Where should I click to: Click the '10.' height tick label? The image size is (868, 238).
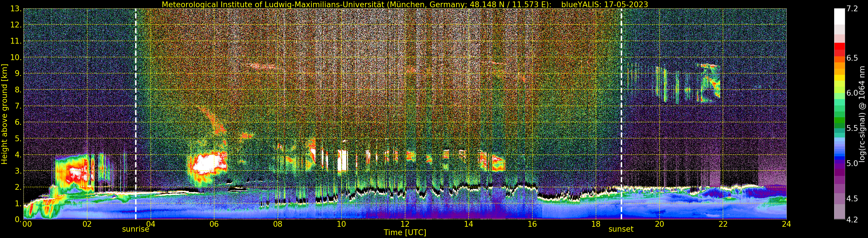point(16,57)
